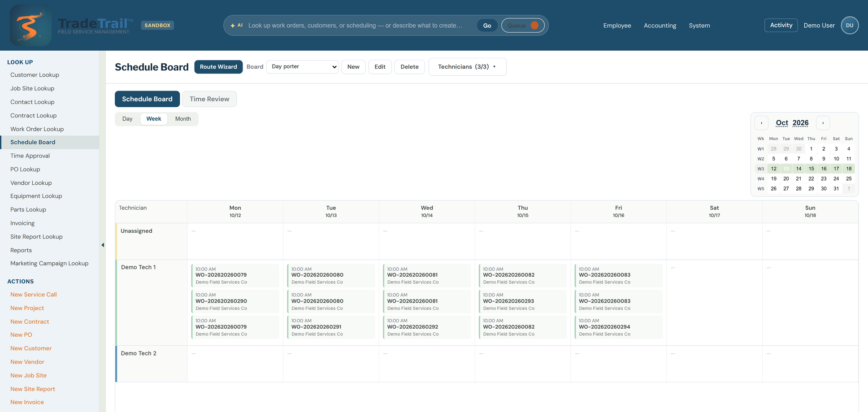This screenshot has width=868, height=412.
Task: Toggle the Queue switch
Action: tap(523, 26)
